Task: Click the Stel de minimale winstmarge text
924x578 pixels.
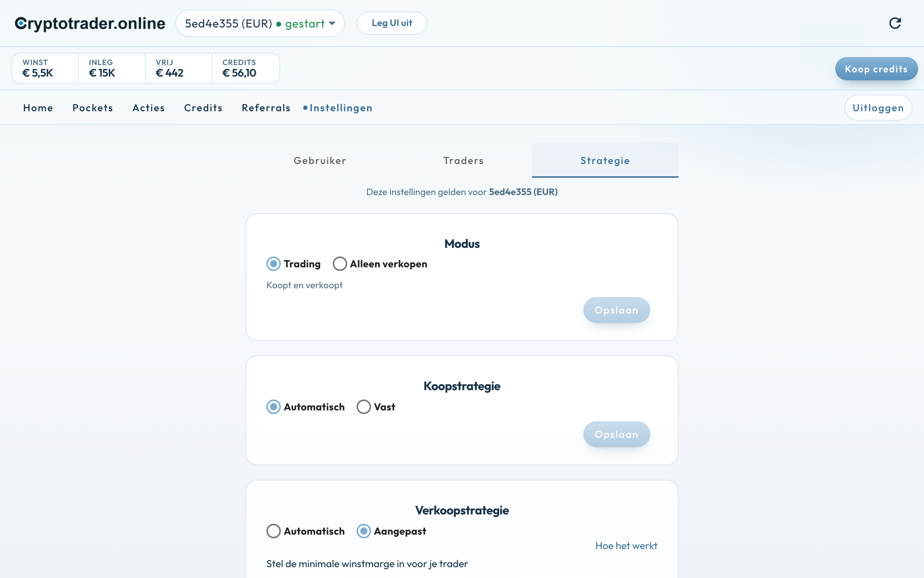Action: (367, 564)
